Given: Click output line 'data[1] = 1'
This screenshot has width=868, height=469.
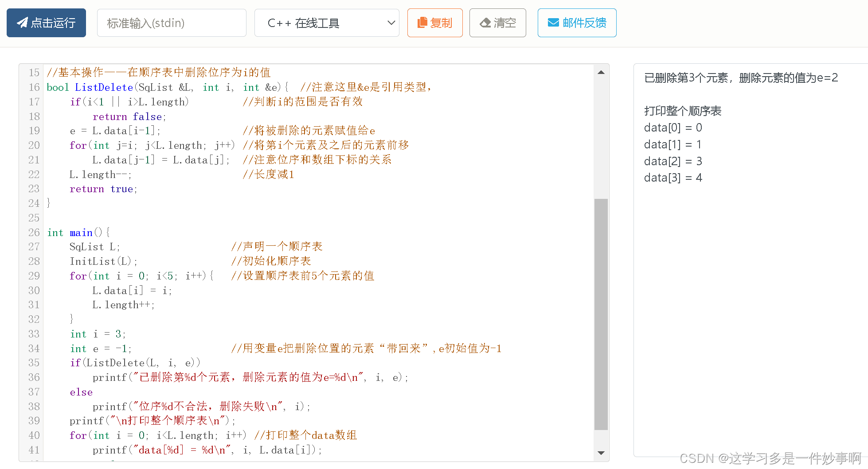Looking at the screenshot, I should (673, 144).
